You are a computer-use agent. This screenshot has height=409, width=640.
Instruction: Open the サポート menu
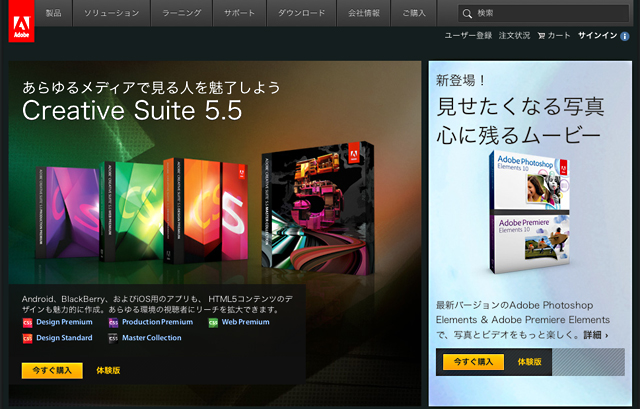[x=240, y=13]
